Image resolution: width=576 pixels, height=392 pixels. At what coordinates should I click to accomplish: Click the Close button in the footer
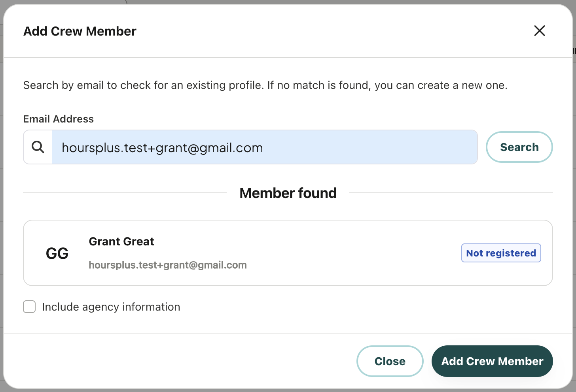tap(390, 361)
